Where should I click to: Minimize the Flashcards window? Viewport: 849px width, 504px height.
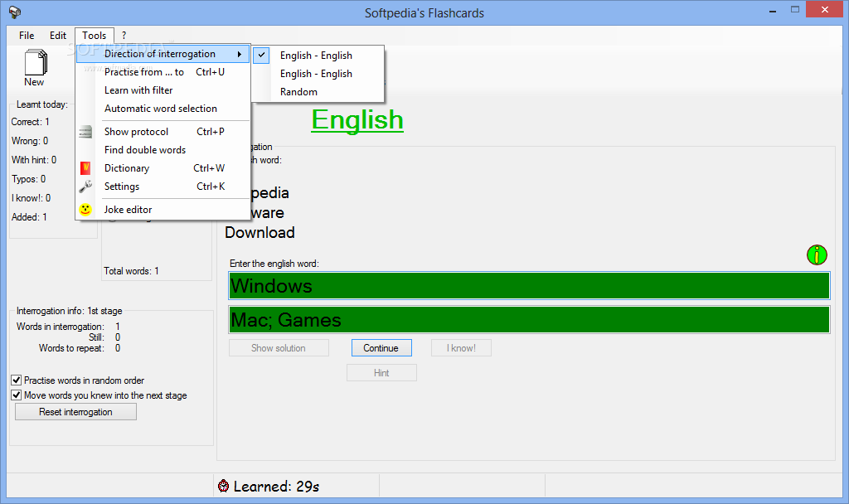click(x=773, y=10)
